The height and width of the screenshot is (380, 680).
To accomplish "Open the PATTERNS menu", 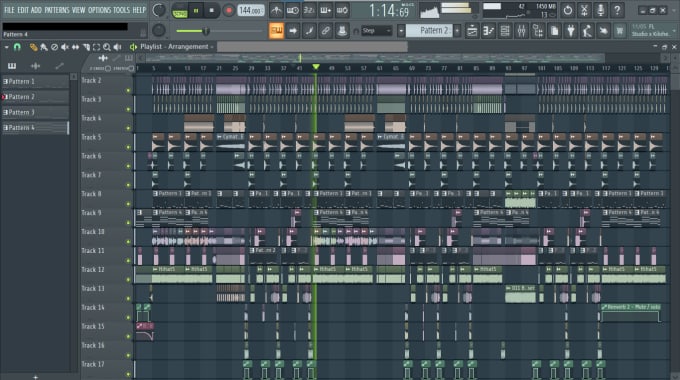I will coord(57,10).
